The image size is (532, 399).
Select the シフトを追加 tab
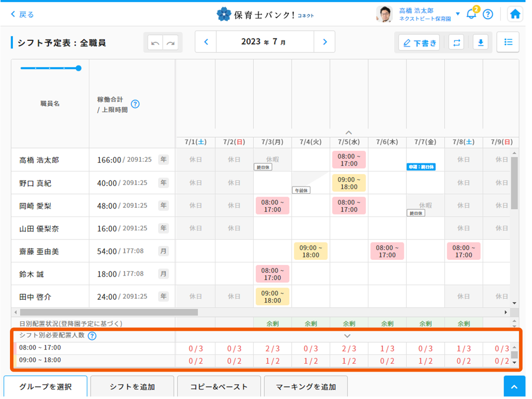point(132,386)
